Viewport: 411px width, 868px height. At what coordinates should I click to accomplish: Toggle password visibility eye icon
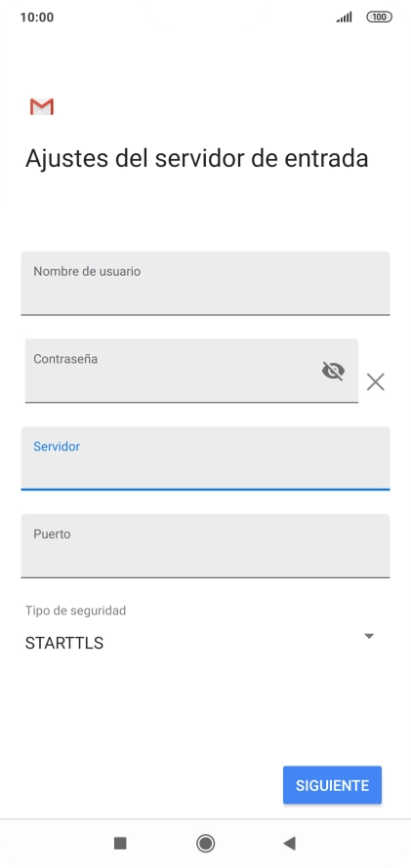333,371
